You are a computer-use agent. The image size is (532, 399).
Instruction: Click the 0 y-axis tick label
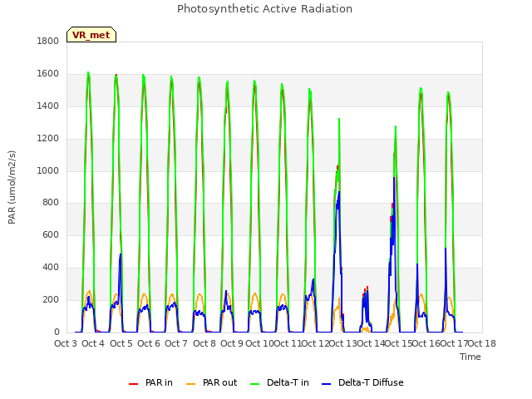[x=57, y=332]
